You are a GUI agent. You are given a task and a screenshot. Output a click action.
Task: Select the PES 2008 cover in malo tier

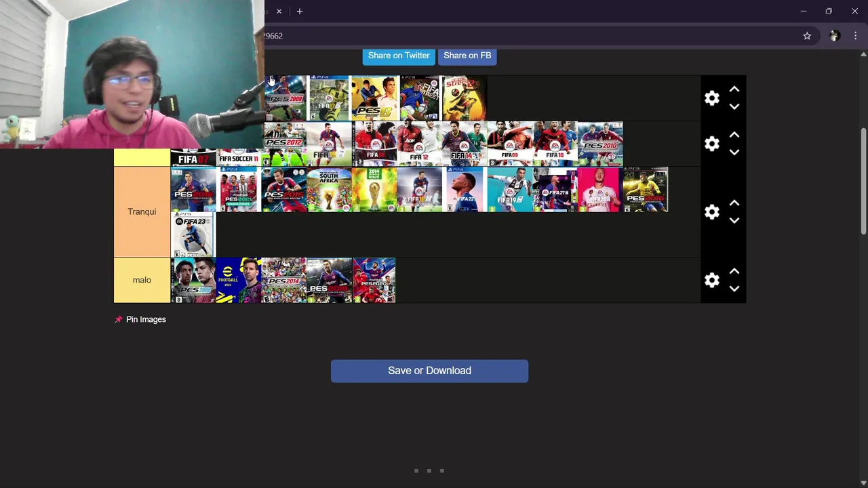193,280
